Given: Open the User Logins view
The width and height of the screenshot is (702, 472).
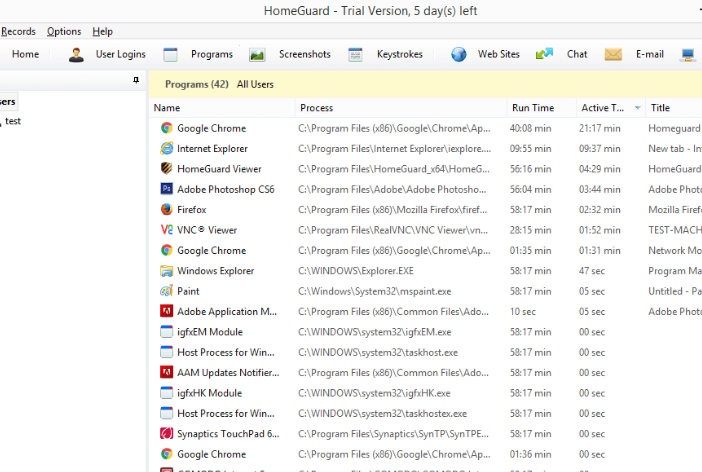Looking at the screenshot, I should pyautogui.click(x=120, y=54).
